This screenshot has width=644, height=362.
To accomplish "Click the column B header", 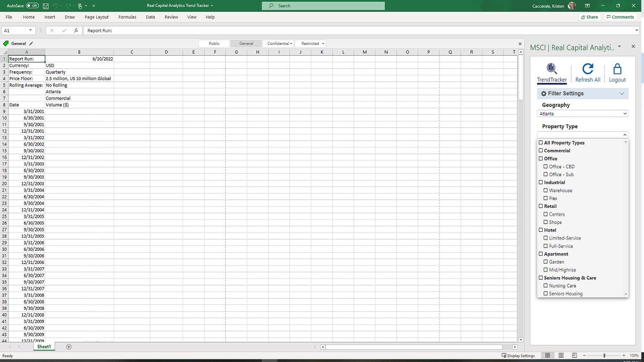I will point(79,52).
